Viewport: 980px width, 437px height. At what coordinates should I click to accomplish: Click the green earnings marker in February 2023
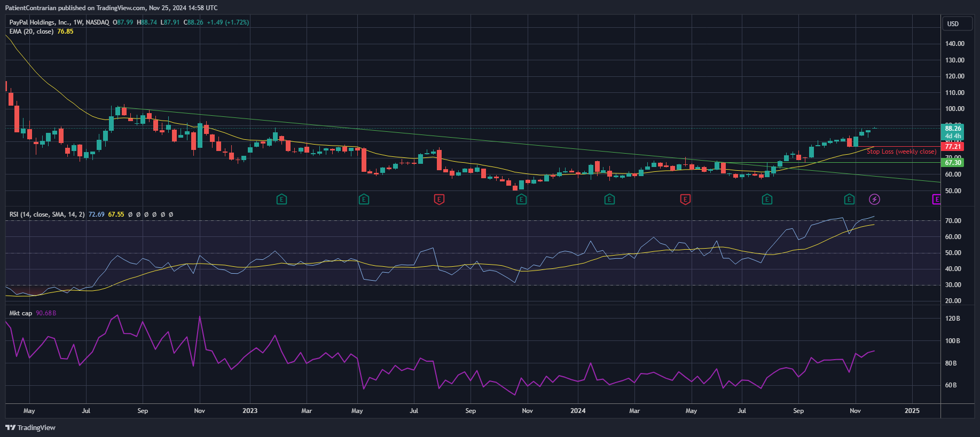[281, 200]
